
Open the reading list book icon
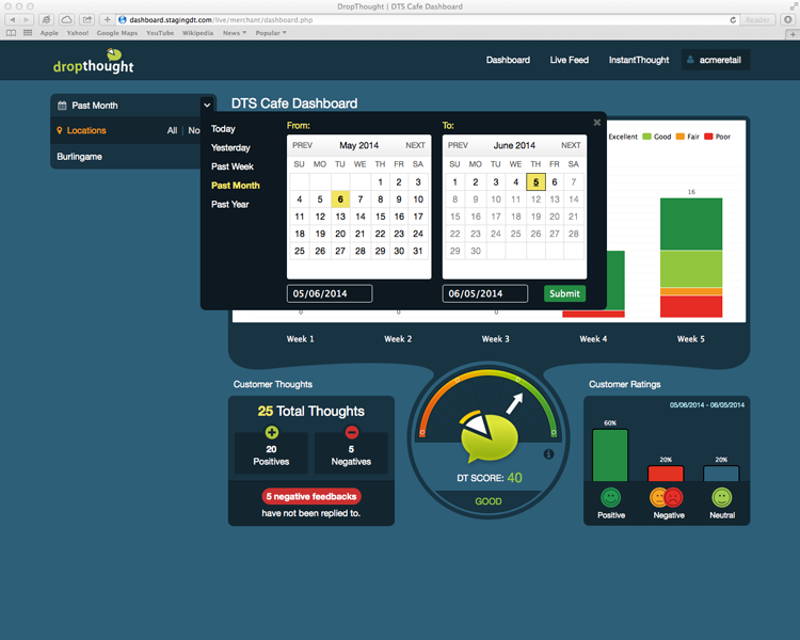tap(11, 33)
